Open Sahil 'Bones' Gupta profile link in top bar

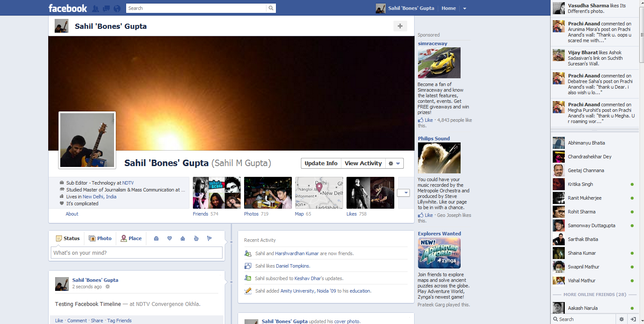click(x=411, y=8)
